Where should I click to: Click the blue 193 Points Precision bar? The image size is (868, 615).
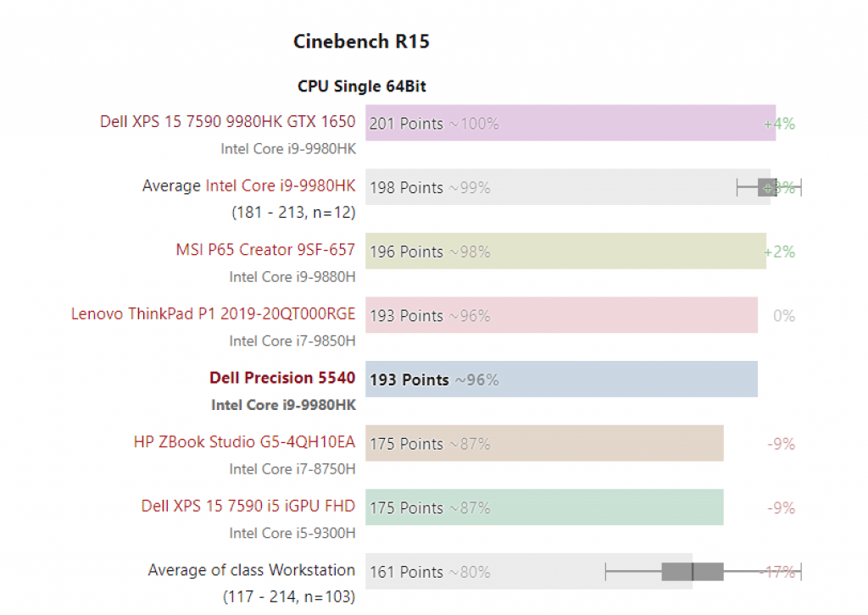[561, 380]
